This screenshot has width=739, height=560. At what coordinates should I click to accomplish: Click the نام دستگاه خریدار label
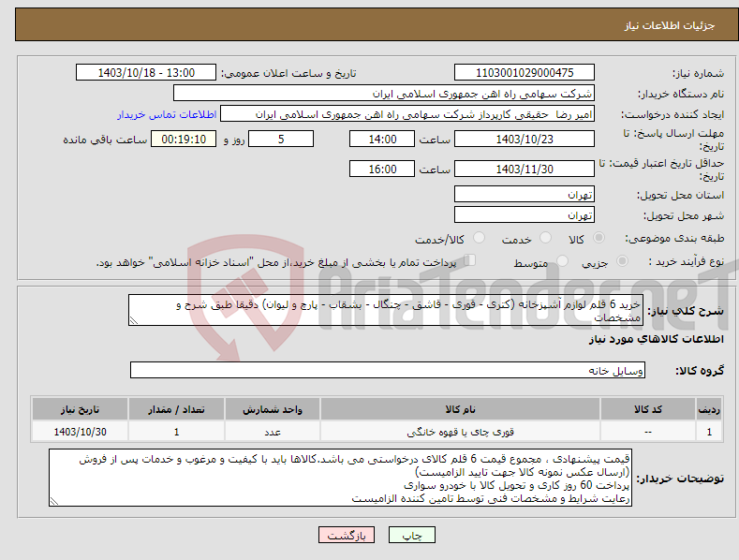click(x=681, y=95)
